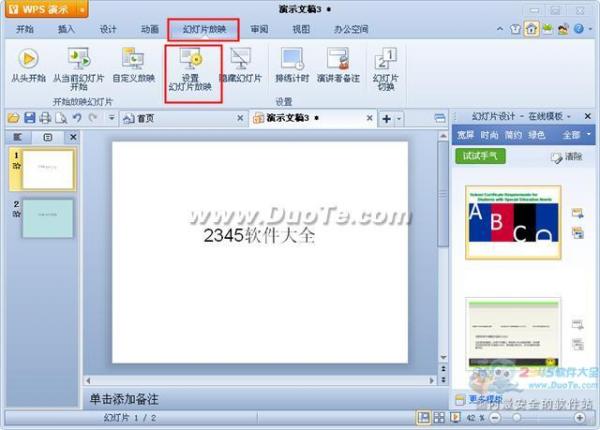Open 自定义放映 custom show
Screen dimensions: 600x430
tap(131, 62)
